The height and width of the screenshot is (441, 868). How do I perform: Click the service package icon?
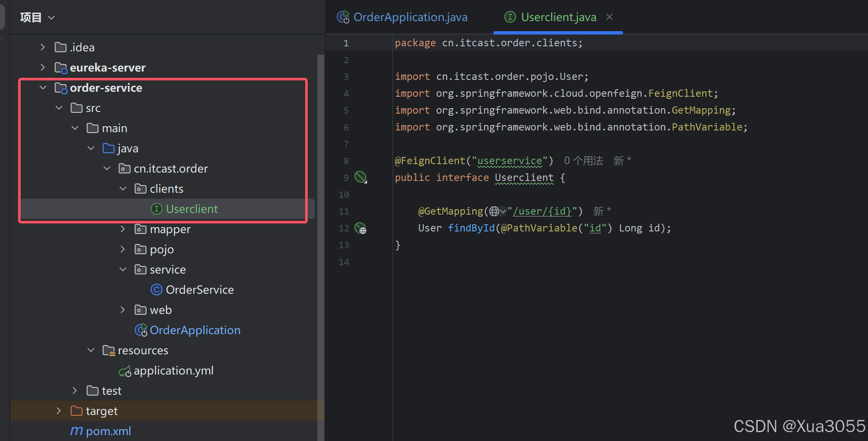tap(141, 269)
